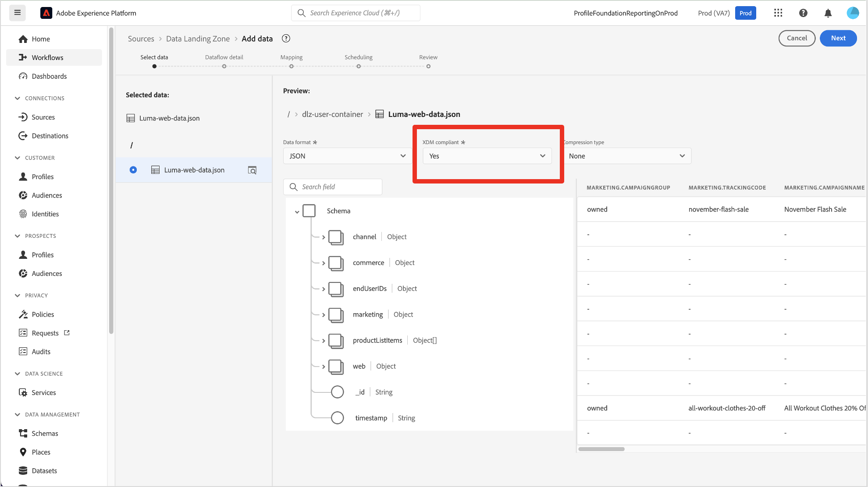Expand the marketing node chevron

tap(324, 315)
